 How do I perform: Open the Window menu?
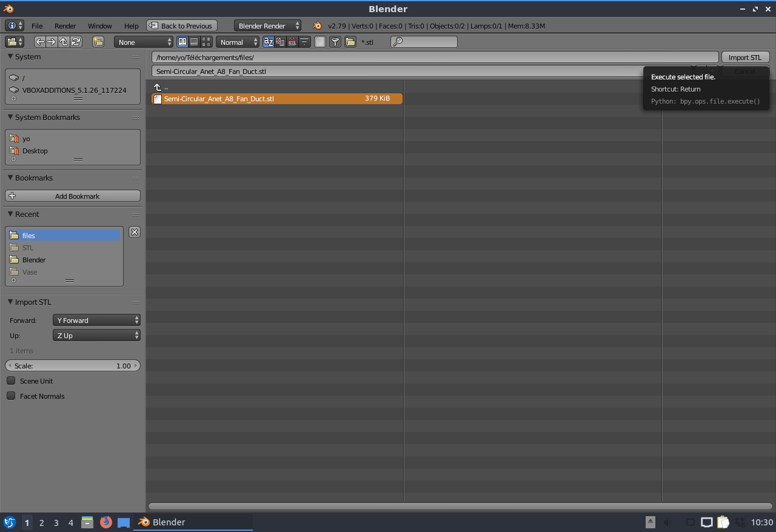pyautogui.click(x=99, y=25)
